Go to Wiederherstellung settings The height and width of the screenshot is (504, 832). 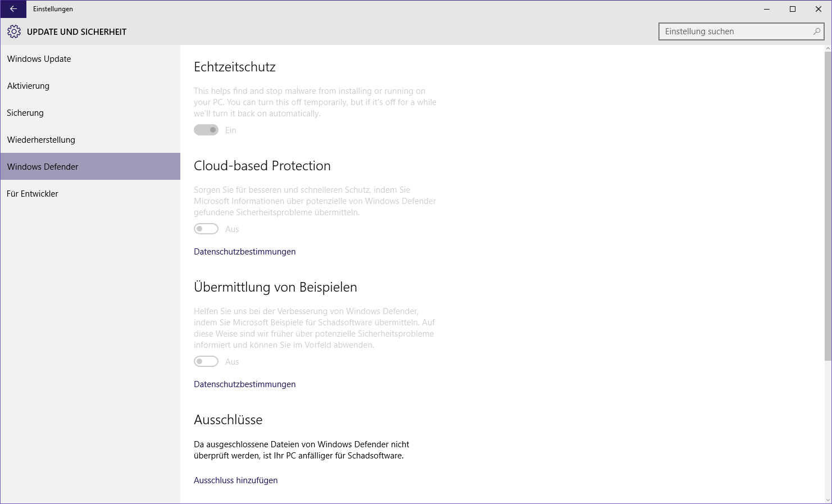click(90, 140)
